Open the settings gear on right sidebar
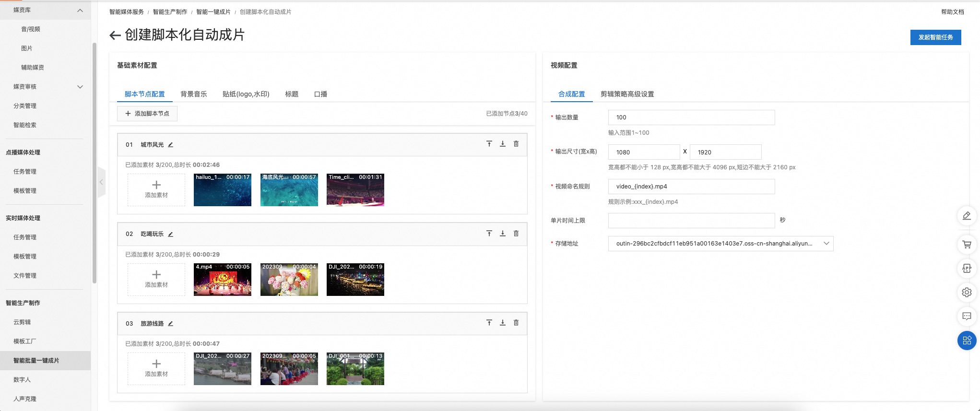The image size is (980, 411). [967, 293]
